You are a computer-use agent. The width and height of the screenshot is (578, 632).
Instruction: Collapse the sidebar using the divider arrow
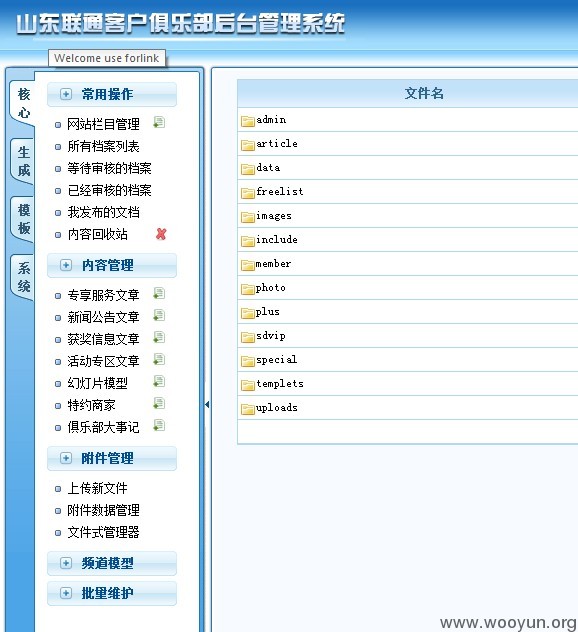coord(207,404)
